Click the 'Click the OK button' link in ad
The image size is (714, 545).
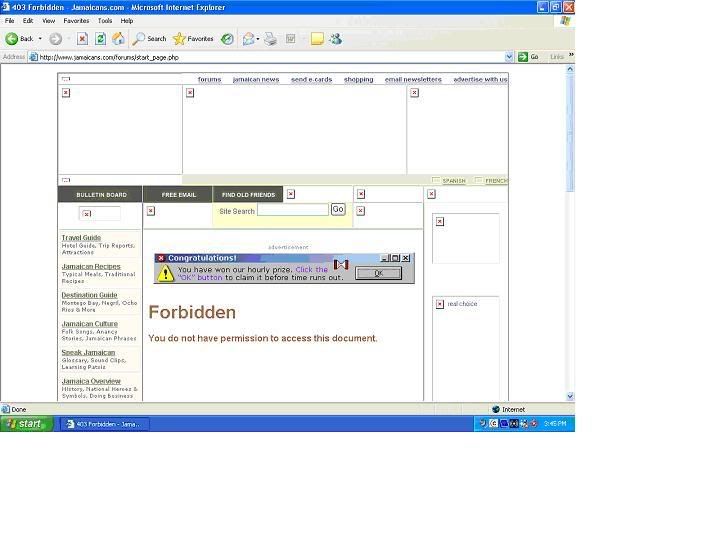[x=253, y=273]
